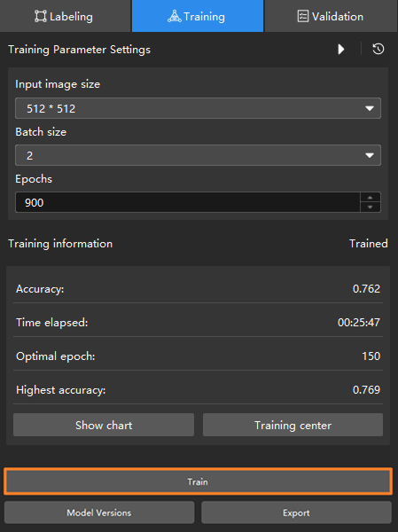
Task: Click the Accuracy: label
Action: coord(40,289)
